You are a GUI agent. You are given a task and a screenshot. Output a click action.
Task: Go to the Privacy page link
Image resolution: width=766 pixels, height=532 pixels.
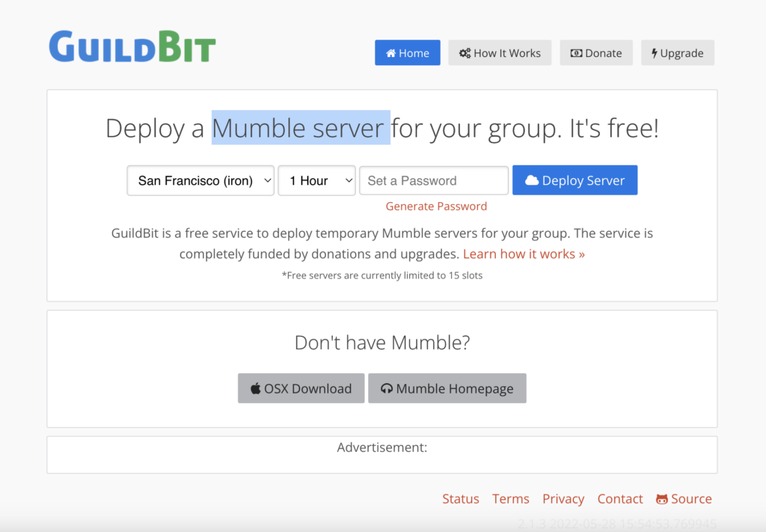(563, 499)
